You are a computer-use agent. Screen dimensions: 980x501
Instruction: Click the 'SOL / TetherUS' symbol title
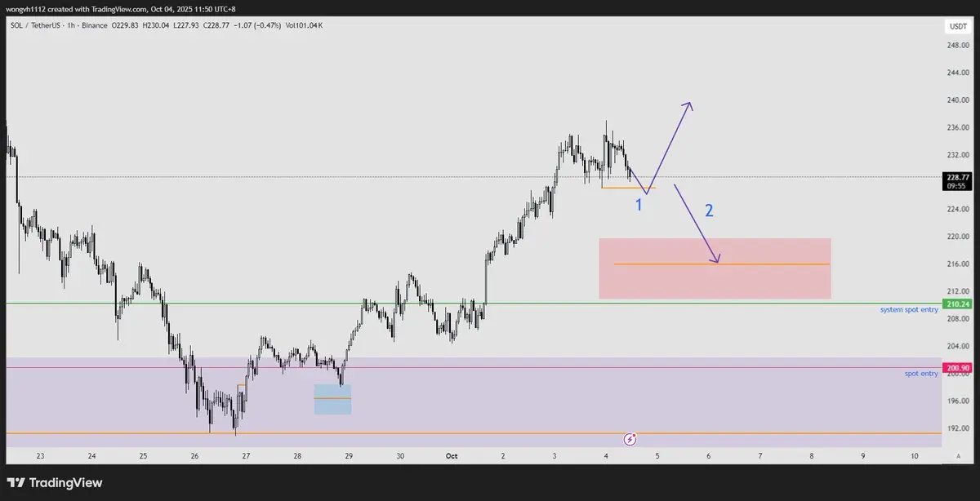coord(35,25)
